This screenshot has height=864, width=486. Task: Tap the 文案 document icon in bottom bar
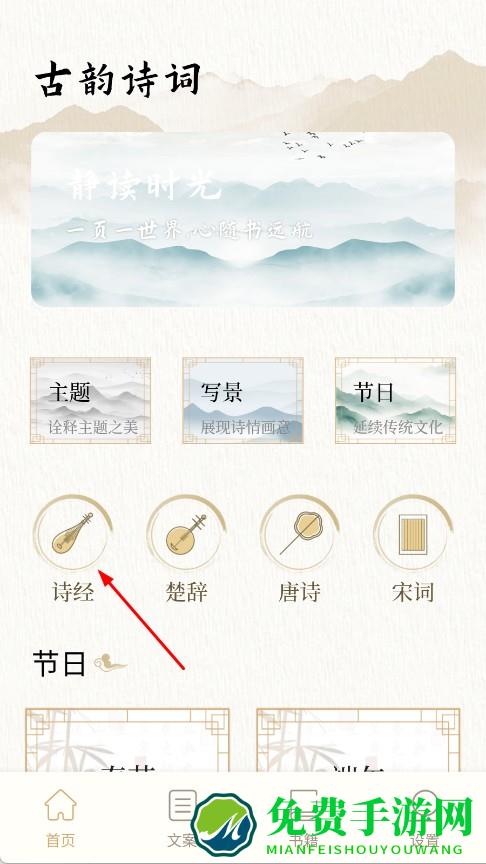[x=182, y=805]
